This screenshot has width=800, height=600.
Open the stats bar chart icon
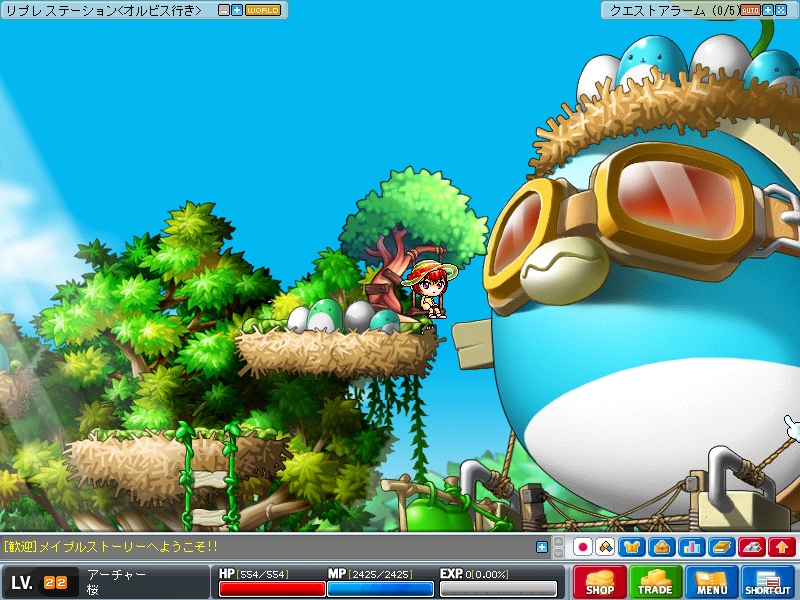692,547
